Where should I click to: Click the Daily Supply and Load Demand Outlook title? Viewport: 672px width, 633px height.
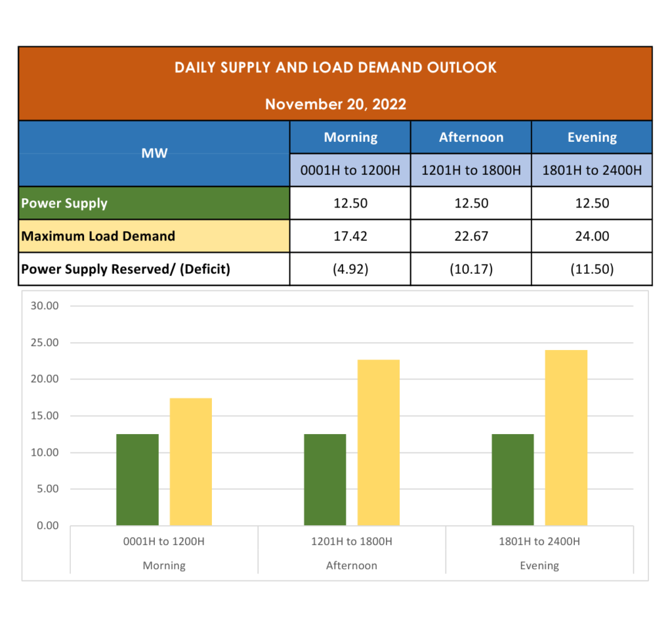(x=335, y=68)
